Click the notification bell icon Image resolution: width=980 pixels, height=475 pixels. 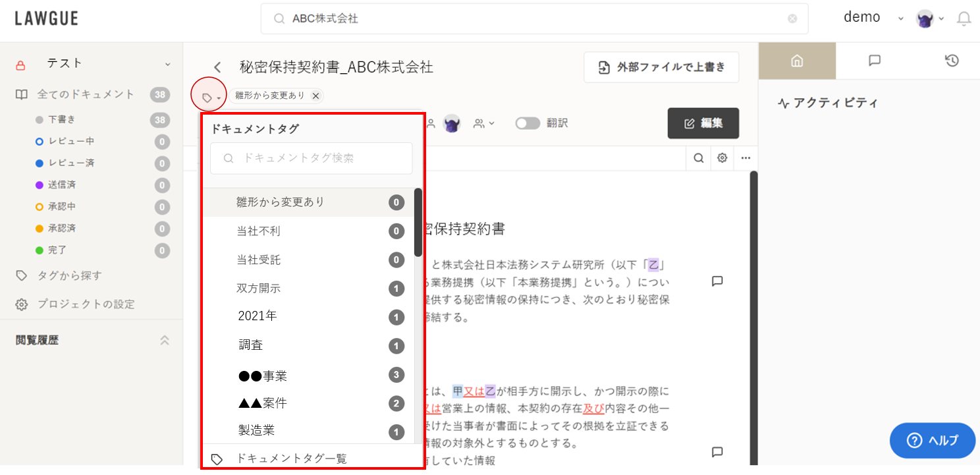pos(964,19)
